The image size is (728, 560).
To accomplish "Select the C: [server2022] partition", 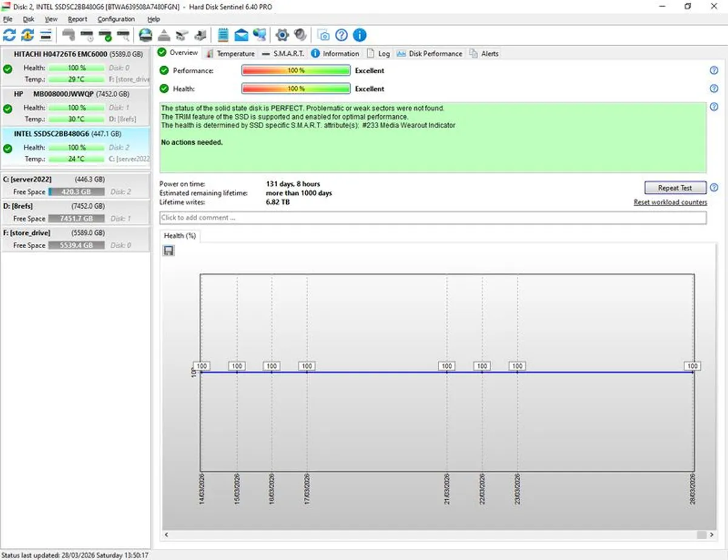I will tap(75, 185).
